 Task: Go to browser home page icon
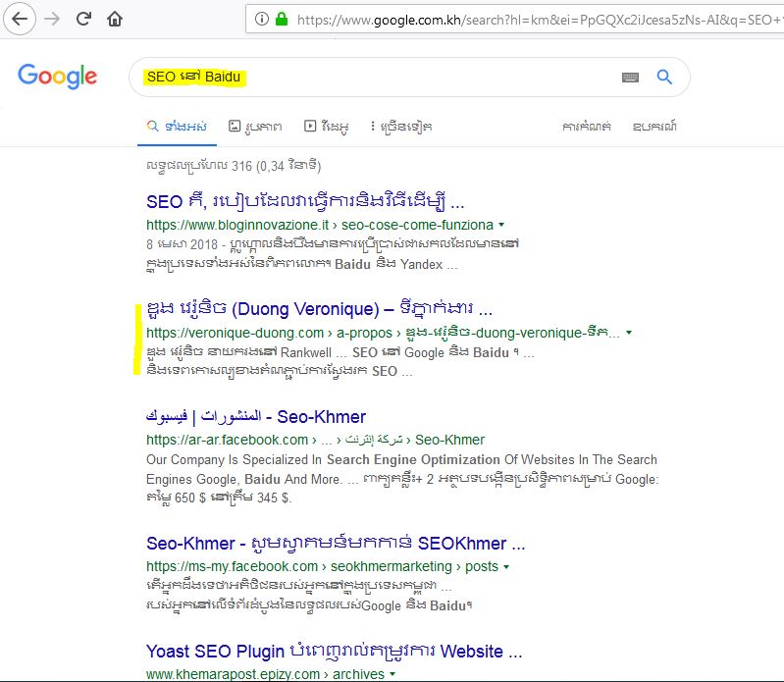click(x=115, y=19)
